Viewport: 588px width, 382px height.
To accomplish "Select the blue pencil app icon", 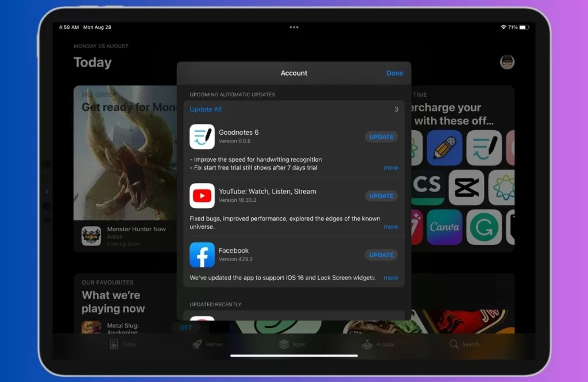I will (x=444, y=148).
